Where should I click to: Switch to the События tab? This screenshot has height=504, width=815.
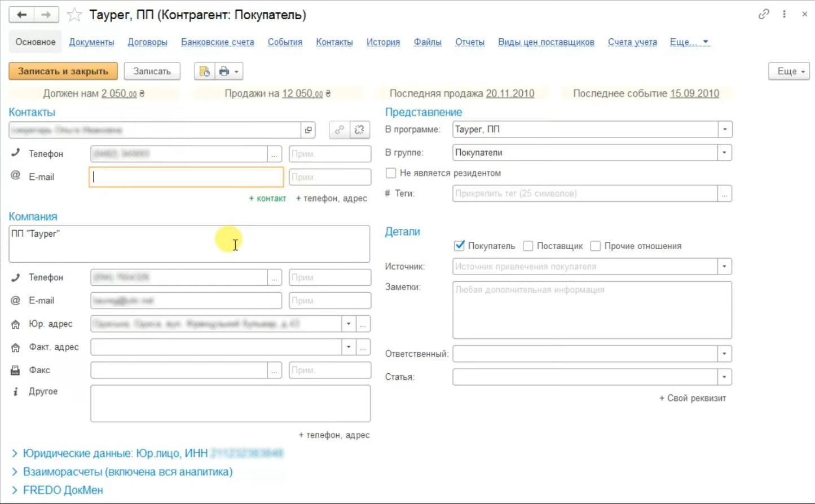tap(285, 42)
